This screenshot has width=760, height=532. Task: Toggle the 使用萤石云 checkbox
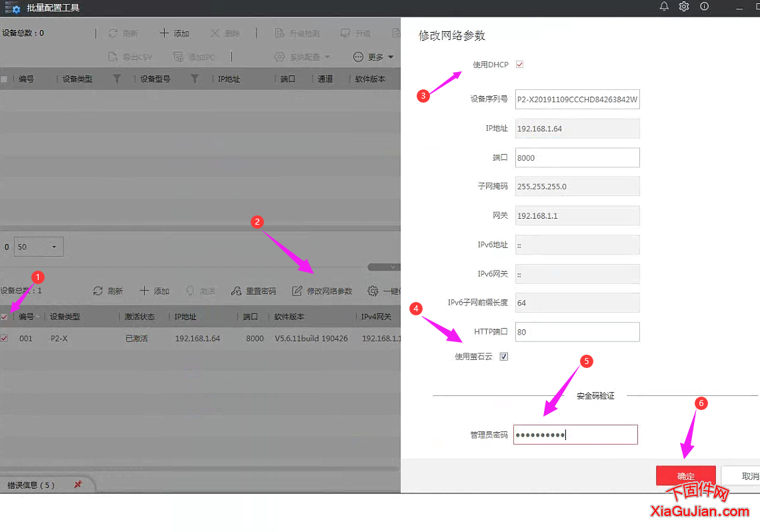click(x=504, y=357)
